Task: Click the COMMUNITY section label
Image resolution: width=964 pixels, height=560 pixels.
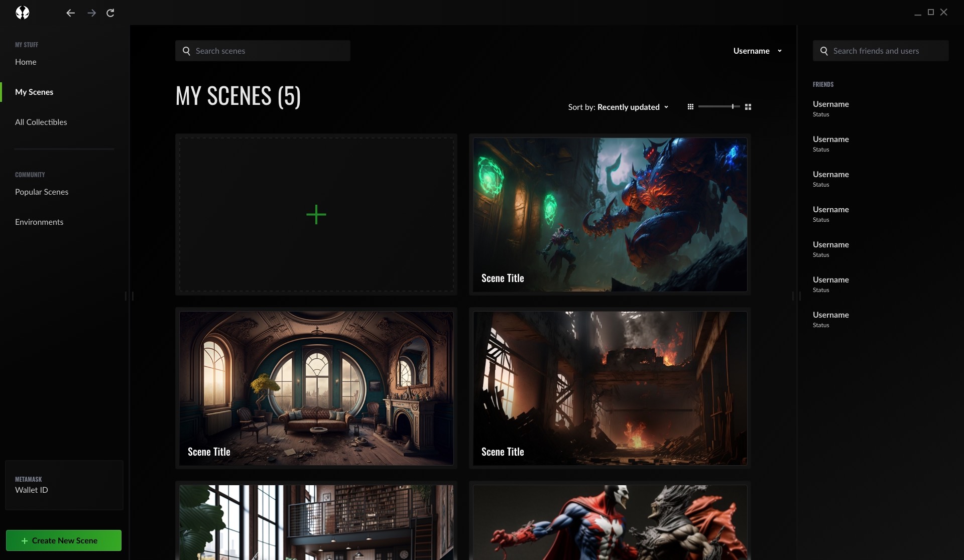Action: [x=30, y=175]
